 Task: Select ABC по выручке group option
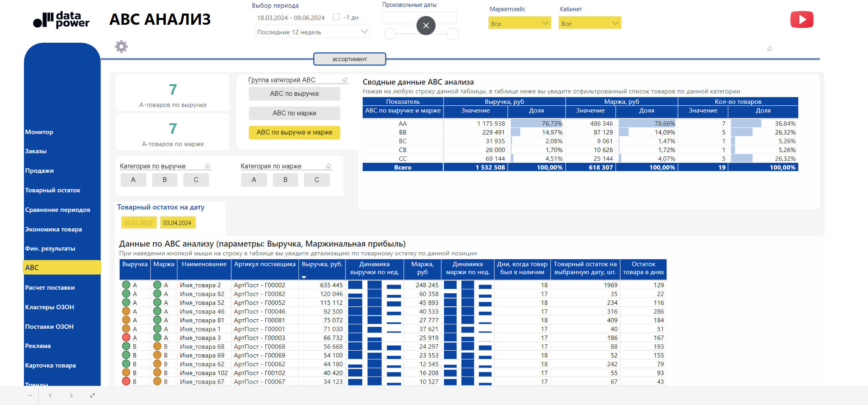click(x=295, y=94)
